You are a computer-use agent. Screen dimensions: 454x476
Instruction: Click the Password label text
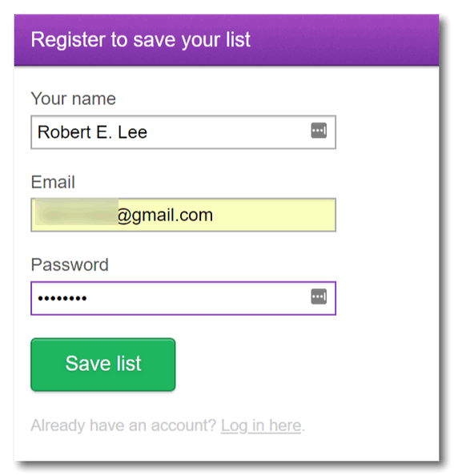tap(70, 264)
